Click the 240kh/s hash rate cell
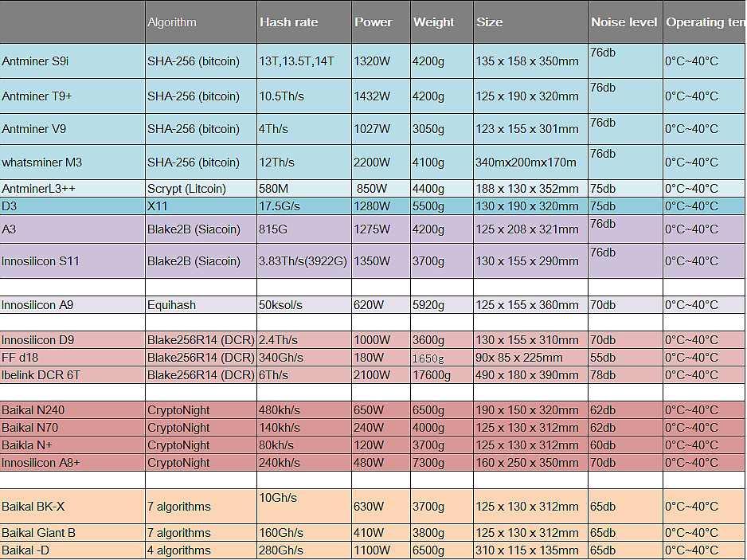The width and height of the screenshot is (747, 560). 304,463
